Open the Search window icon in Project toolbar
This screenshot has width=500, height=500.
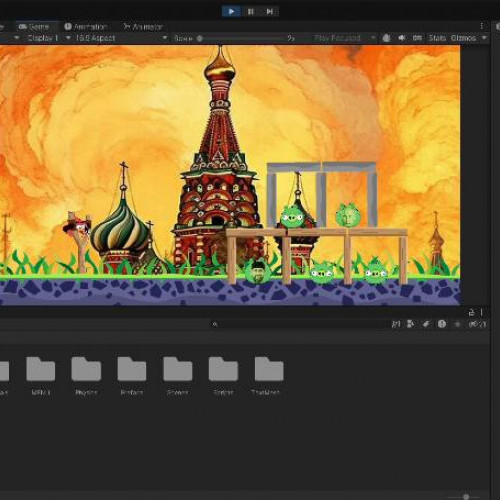pyautogui.click(x=396, y=324)
